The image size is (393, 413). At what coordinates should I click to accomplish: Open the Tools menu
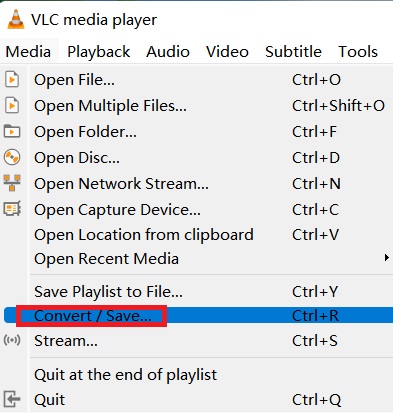click(358, 52)
